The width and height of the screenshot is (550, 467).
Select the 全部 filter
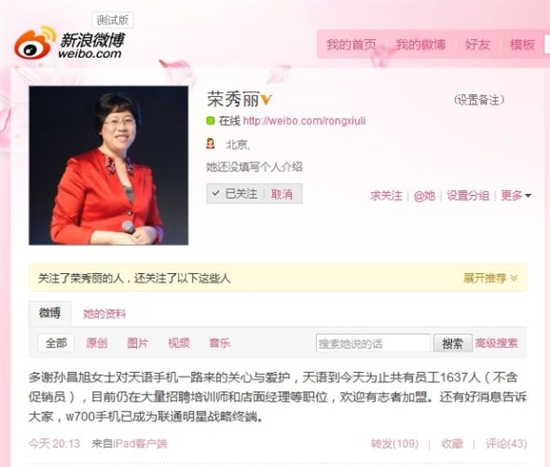coord(56,343)
